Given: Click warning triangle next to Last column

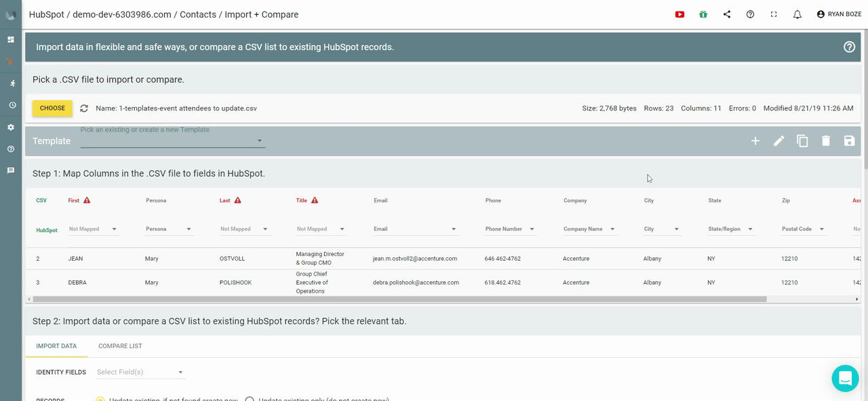Looking at the screenshot, I should 237,200.
